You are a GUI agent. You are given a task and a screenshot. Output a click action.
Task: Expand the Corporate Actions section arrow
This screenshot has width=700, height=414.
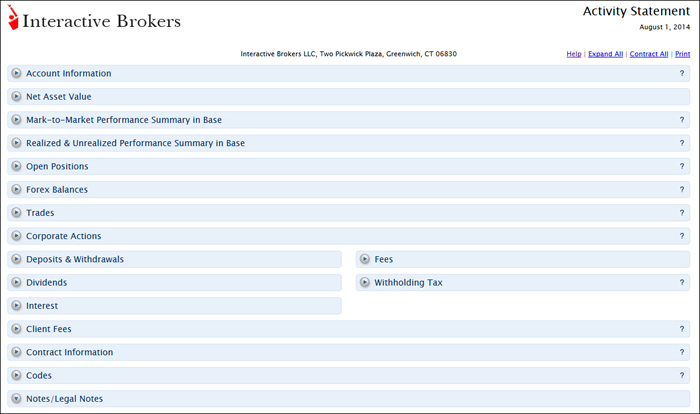click(16, 235)
